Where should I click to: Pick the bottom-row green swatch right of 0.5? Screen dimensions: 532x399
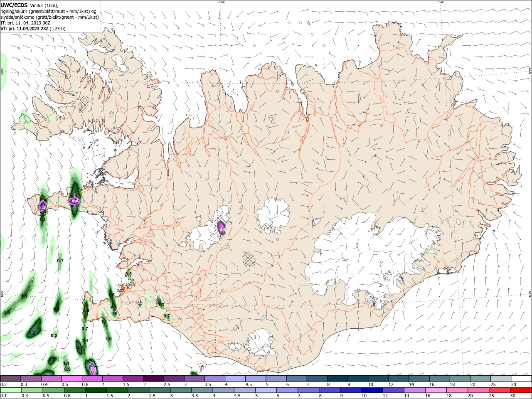point(53,390)
